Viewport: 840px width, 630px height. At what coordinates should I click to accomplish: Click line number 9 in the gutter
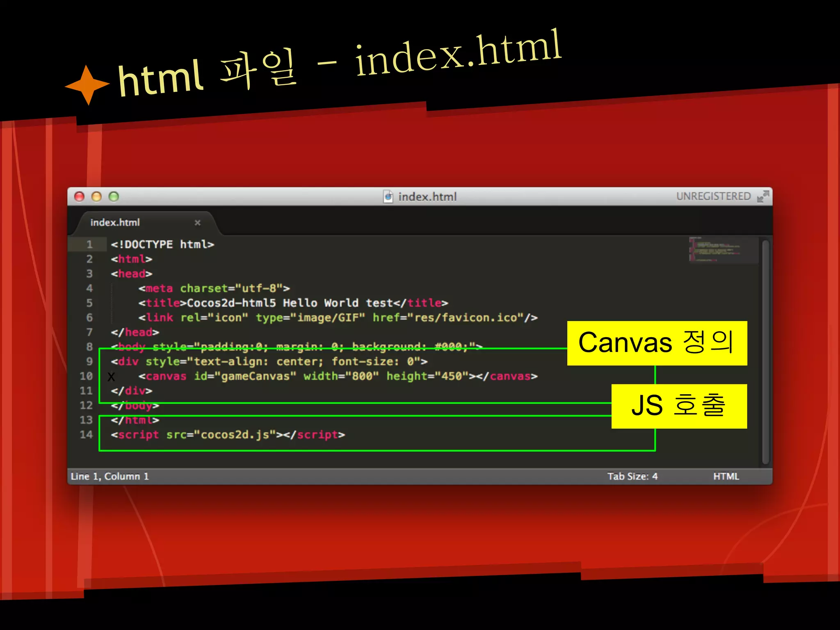(89, 361)
